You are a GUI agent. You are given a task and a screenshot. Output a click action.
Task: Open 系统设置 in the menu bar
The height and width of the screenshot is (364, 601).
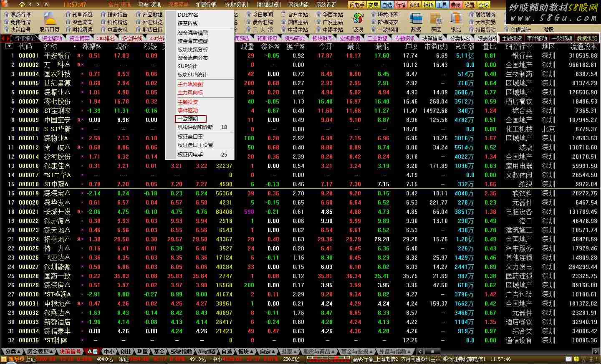click(326, 5)
